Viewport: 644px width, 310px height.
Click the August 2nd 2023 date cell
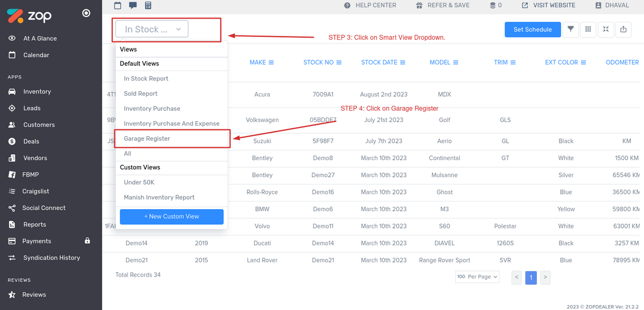tap(384, 95)
